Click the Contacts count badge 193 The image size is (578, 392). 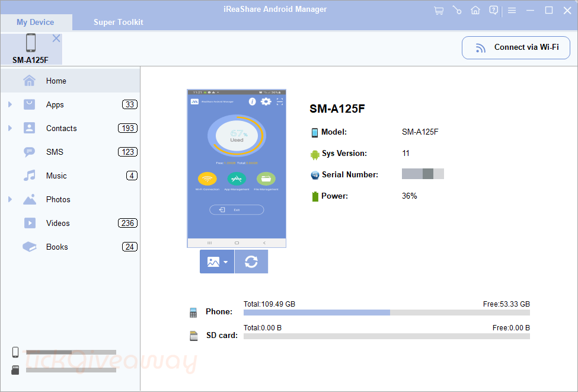pos(127,128)
